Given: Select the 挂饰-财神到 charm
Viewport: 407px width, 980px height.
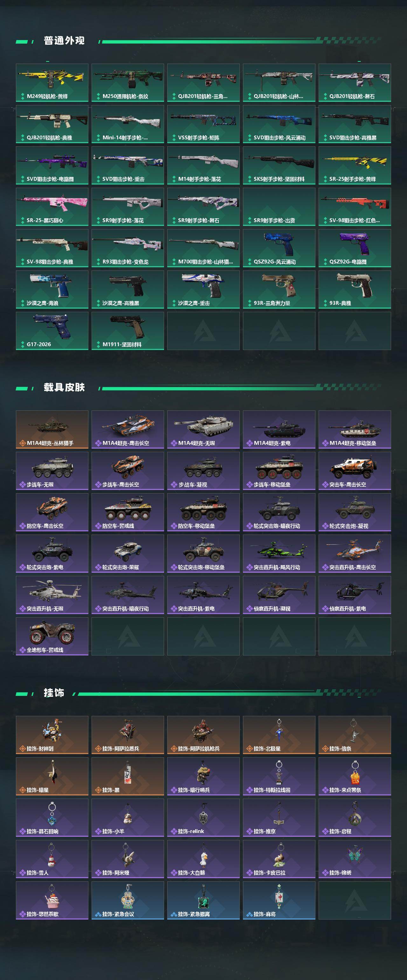Looking at the screenshot, I should tap(52, 735).
